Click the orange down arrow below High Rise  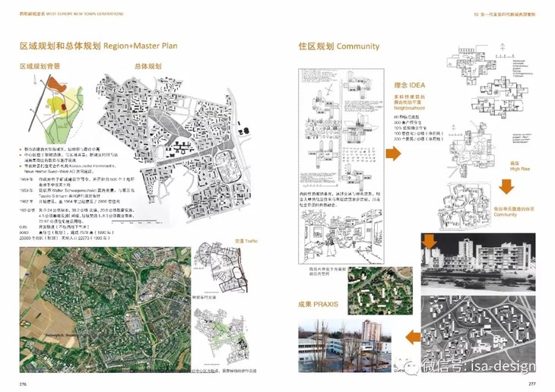point(506,185)
